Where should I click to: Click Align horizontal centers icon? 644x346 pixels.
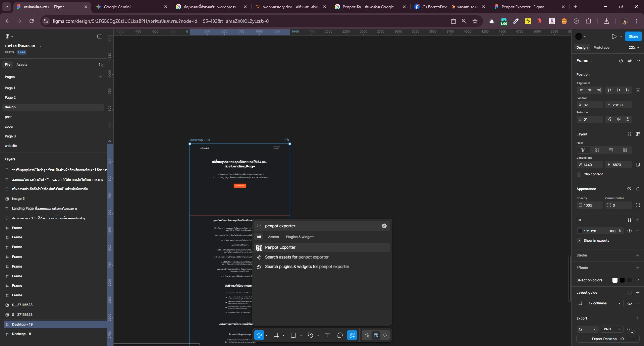[x=590, y=90]
